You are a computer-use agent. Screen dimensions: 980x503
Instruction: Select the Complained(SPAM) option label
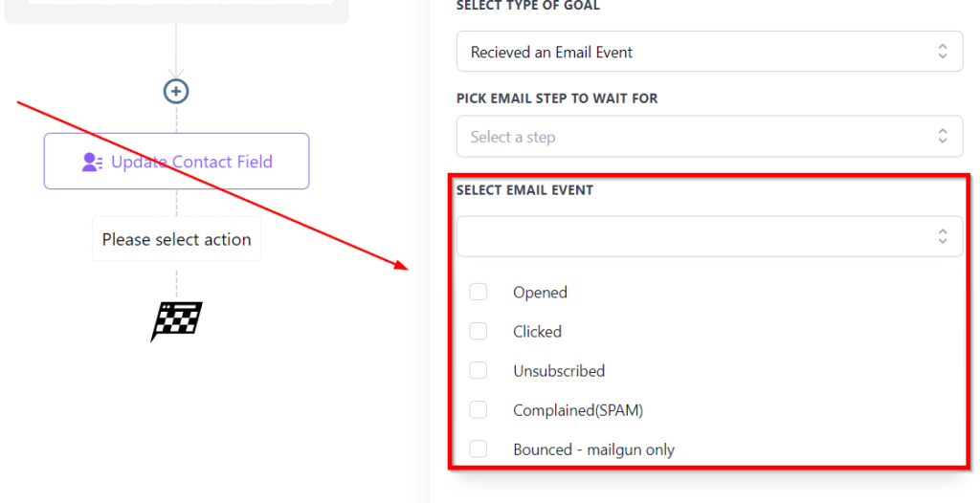pos(578,410)
